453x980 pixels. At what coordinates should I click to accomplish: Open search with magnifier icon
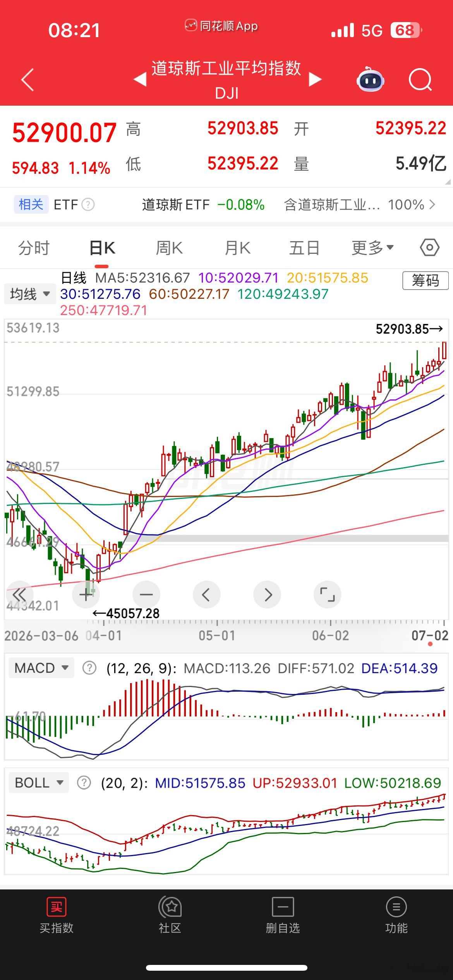420,80
